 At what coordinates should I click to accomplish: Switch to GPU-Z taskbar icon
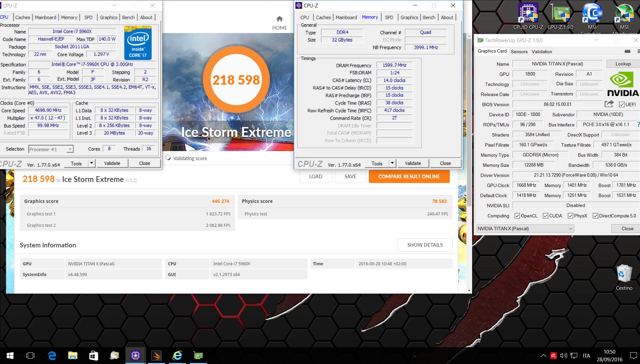point(198,356)
